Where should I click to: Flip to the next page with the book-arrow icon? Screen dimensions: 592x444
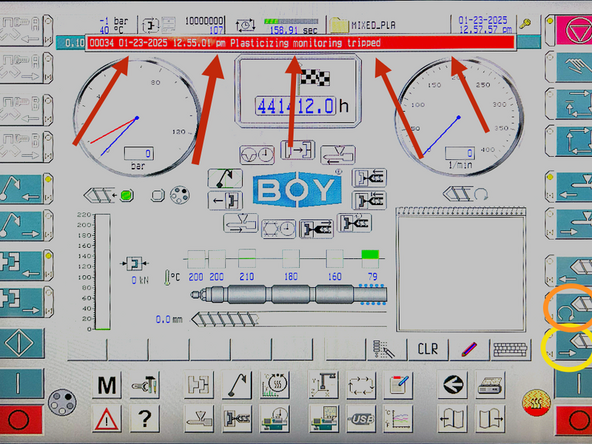(490, 419)
